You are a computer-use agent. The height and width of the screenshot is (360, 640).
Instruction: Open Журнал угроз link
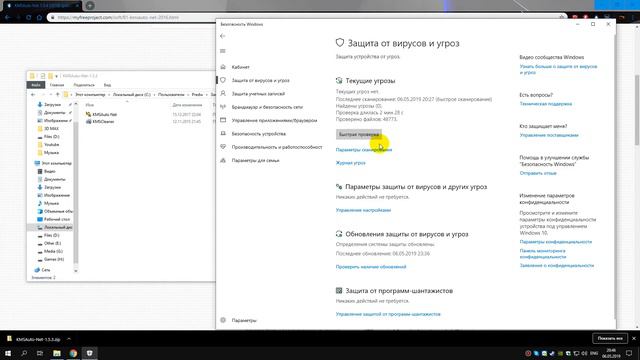coord(350,163)
